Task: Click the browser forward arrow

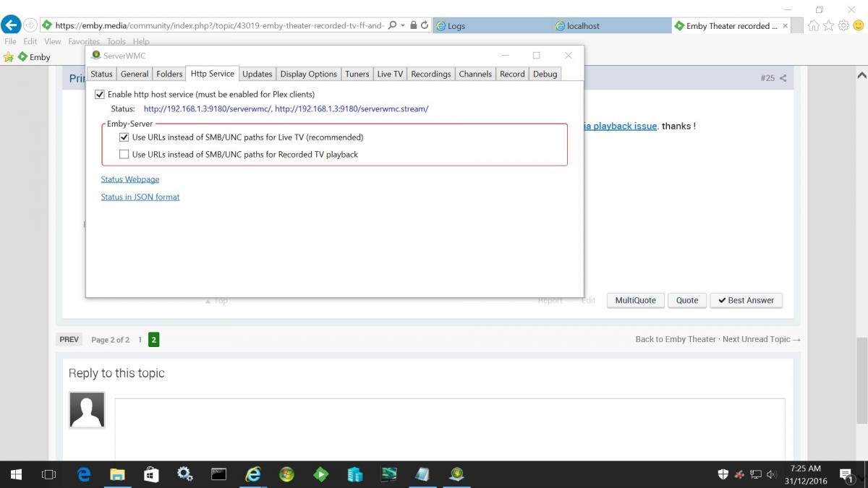Action: (x=30, y=25)
